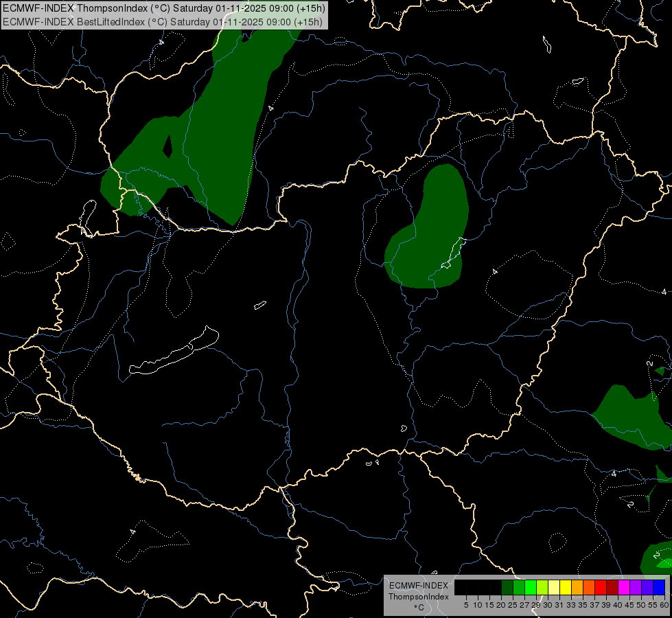Click the legend's ThompsonIndex label
The width and height of the screenshot is (672, 618).
(x=419, y=597)
